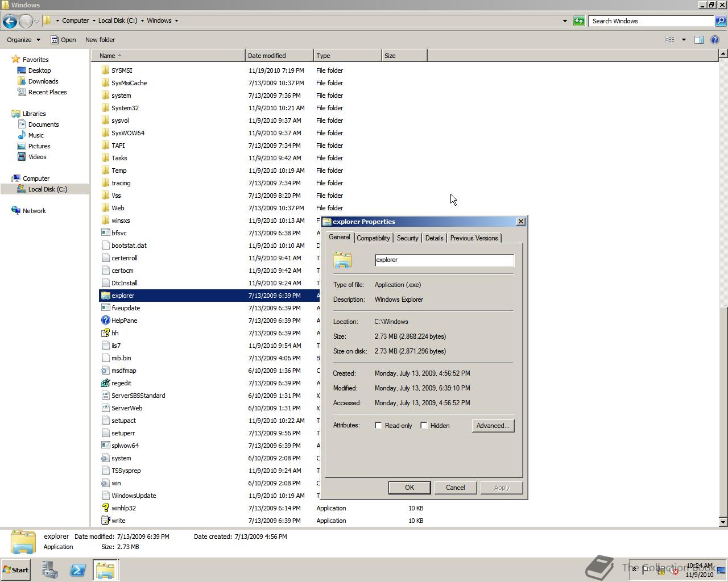Image resolution: width=728 pixels, height=582 pixels.
Task: Click the file name field containing explorer
Action: pos(444,260)
